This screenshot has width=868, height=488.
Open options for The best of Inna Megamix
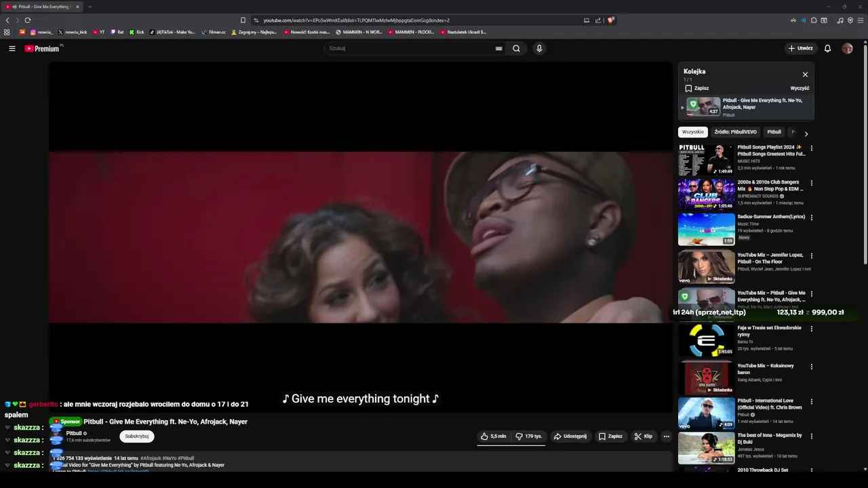tap(811, 436)
